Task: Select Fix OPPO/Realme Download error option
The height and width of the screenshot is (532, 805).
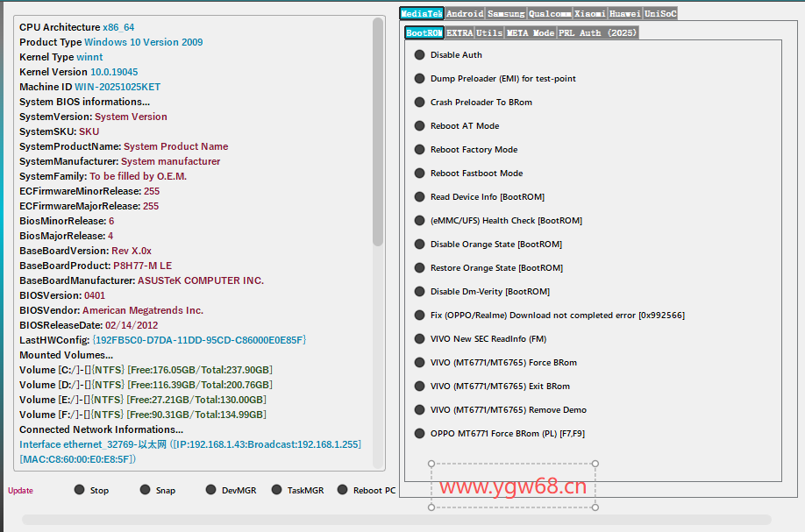Action: tap(549, 315)
